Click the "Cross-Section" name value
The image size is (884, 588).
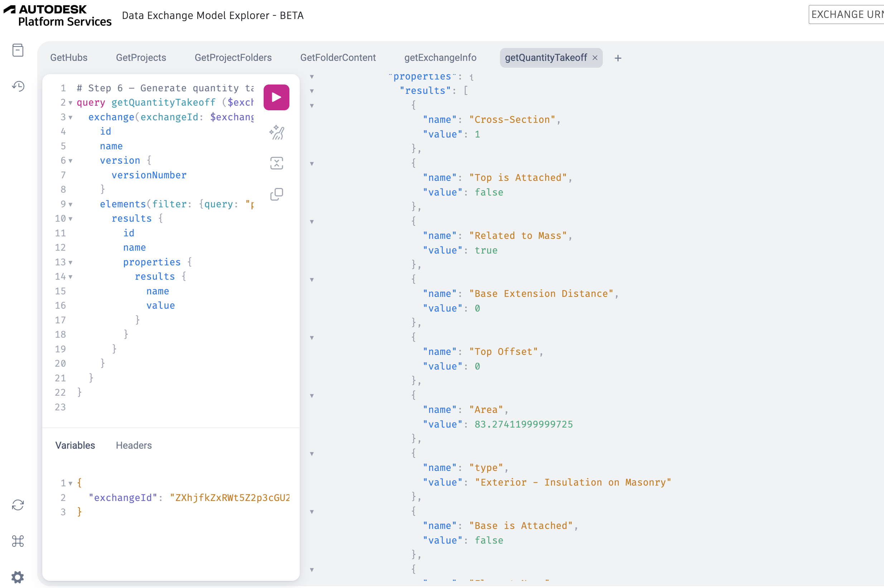click(512, 120)
